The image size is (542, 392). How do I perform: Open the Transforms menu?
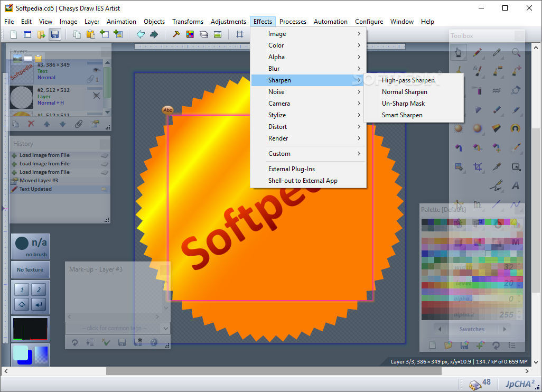(188, 22)
